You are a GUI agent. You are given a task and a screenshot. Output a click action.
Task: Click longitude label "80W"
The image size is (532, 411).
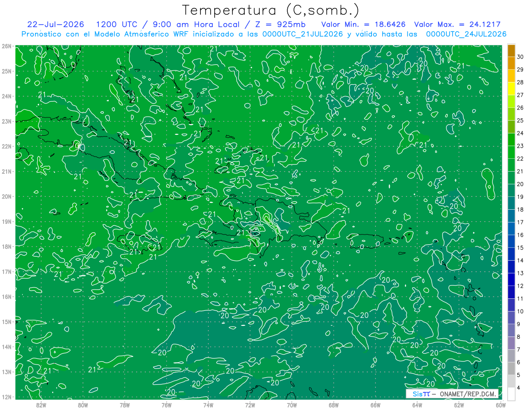83,405
